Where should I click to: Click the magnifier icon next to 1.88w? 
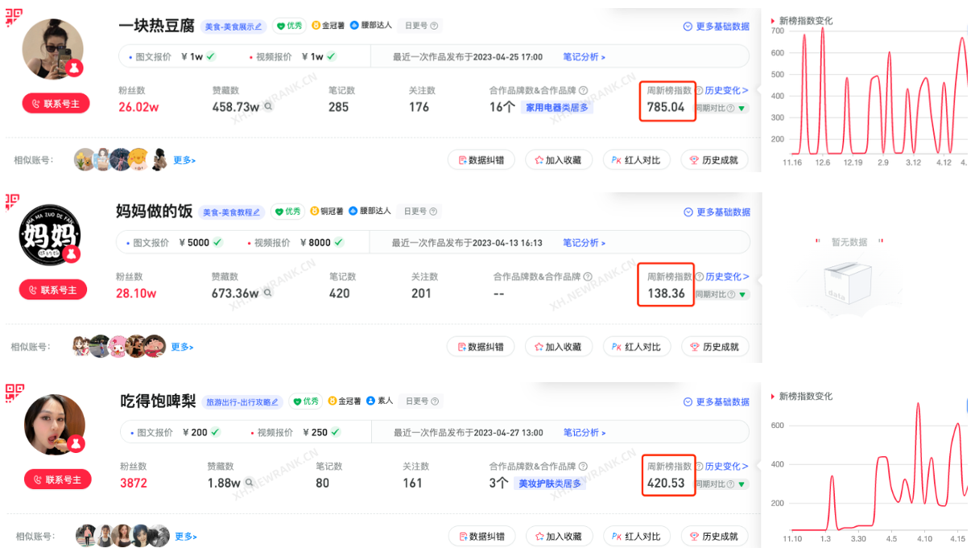pos(250,483)
